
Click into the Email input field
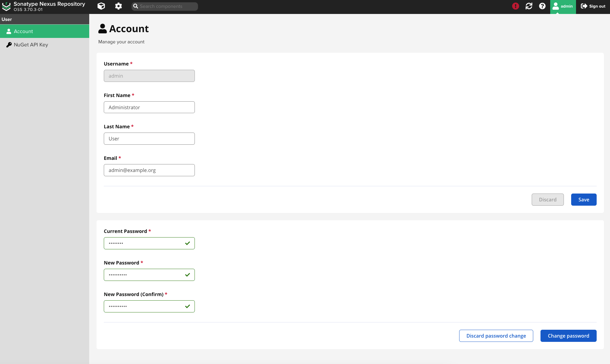(x=149, y=170)
